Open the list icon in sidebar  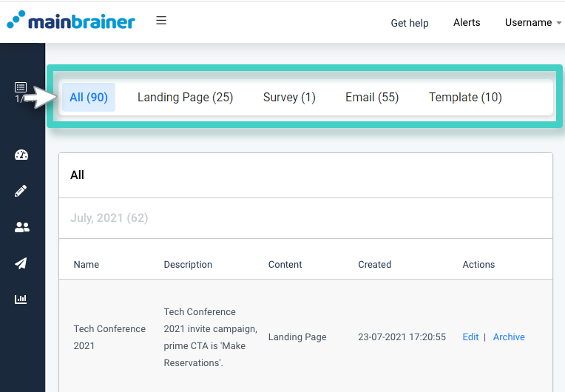tap(21, 87)
